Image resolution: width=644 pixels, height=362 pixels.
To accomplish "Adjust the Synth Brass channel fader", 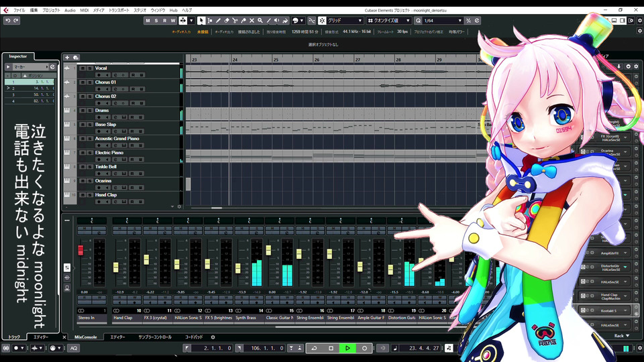I will point(237,268).
